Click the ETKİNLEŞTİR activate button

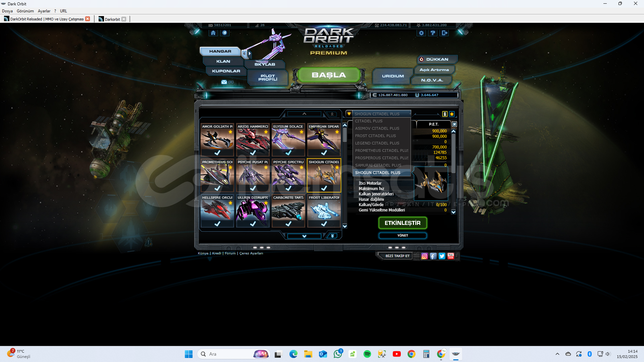pyautogui.click(x=402, y=223)
